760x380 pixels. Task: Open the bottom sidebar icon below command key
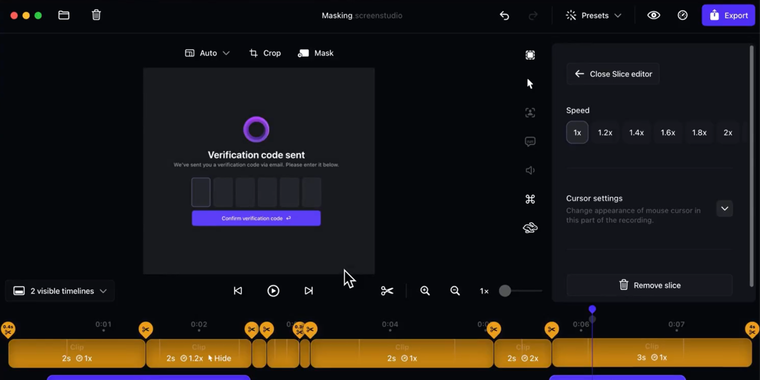(530, 228)
